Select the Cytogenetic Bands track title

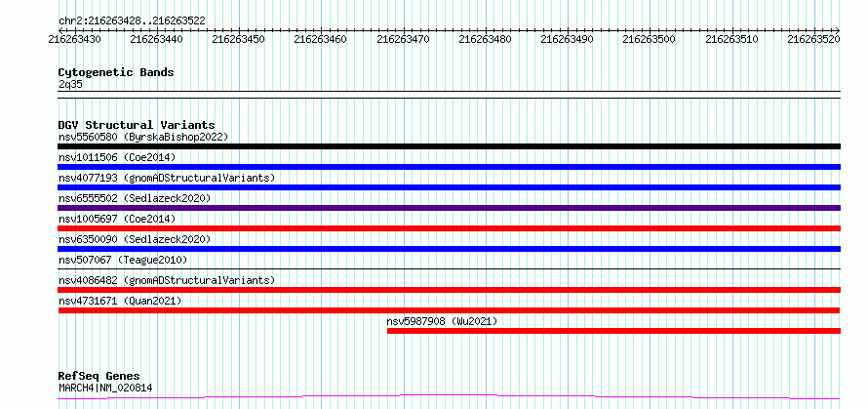tap(116, 72)
